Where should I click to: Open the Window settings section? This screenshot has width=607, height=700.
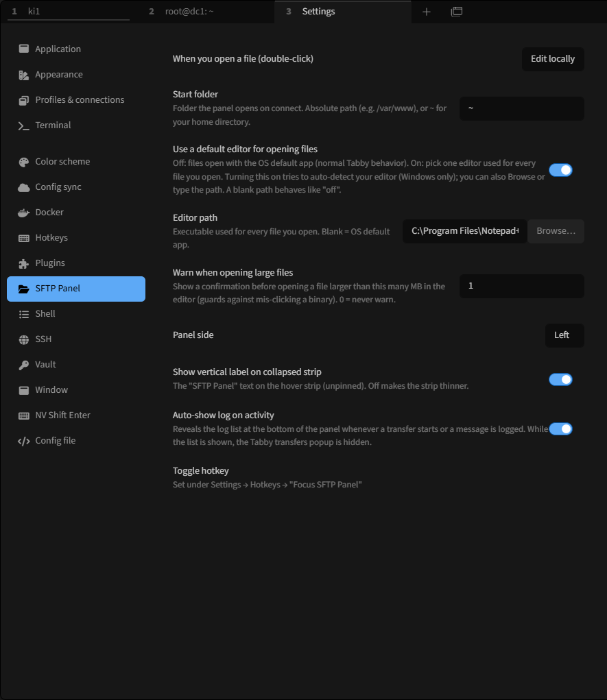pyautogui.click(x=76, y=390)
